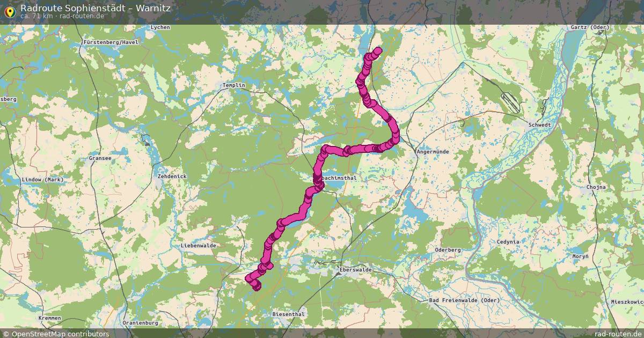Click the Zehdenick map label

click(x=172, y=176)
